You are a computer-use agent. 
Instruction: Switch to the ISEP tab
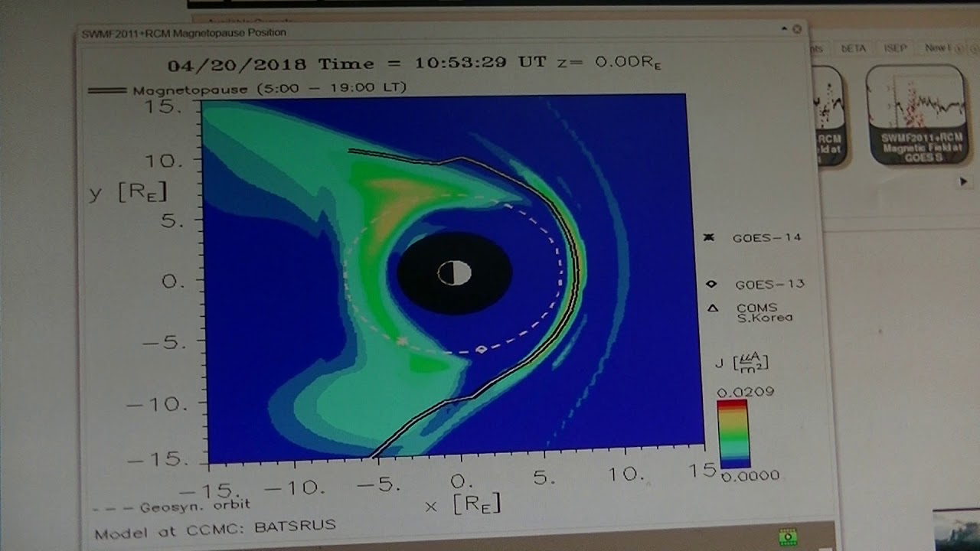click(895, 48)
